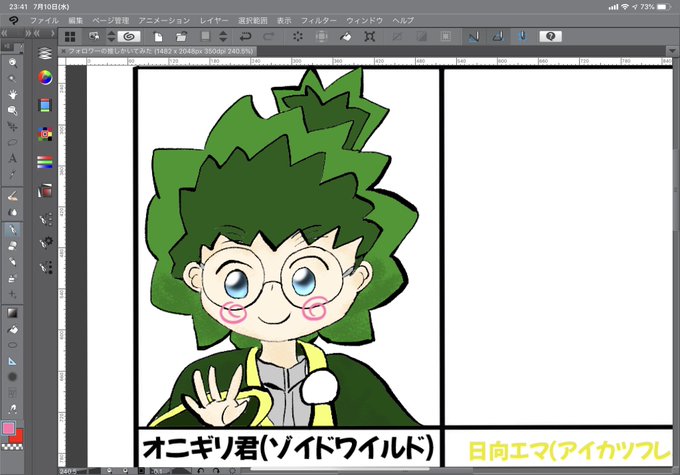The height and width of the screenshot is (475, 680).
Task: Open the help question mark button
Action: pyautogui.click(x=550, y=36)
